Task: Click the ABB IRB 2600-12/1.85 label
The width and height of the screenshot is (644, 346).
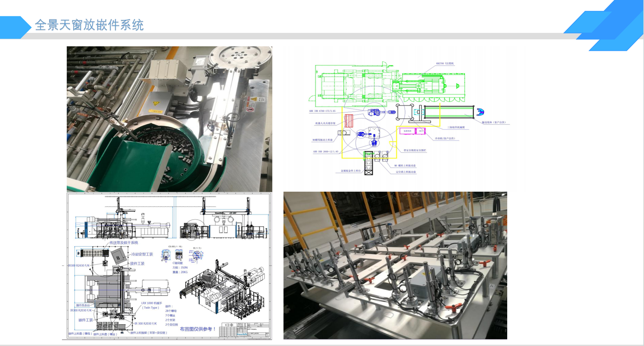Action: coord(325,152)
